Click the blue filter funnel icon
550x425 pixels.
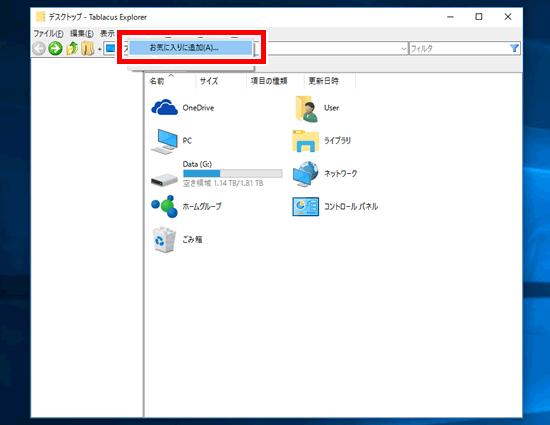click(x=514, y=48)
